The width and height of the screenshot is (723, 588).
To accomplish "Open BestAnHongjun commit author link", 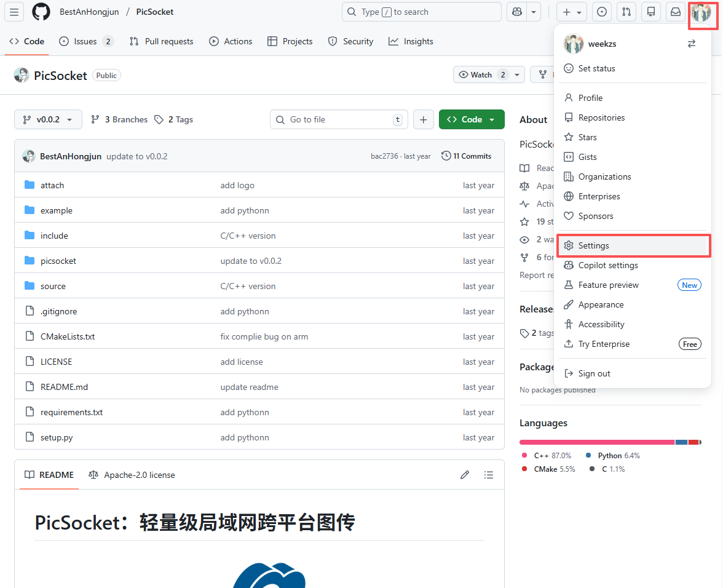I will [x=71, y=156].
